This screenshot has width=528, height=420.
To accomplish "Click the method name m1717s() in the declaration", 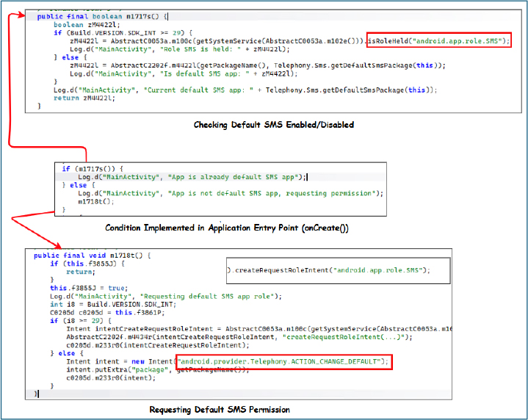I will coord(142,16).
